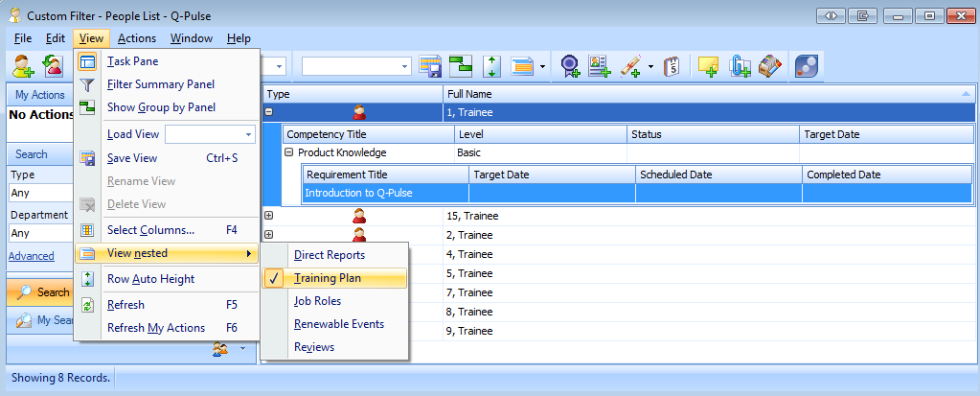Expand the 2, Trainee record row
980x396 pixels.
click(269, 235)
